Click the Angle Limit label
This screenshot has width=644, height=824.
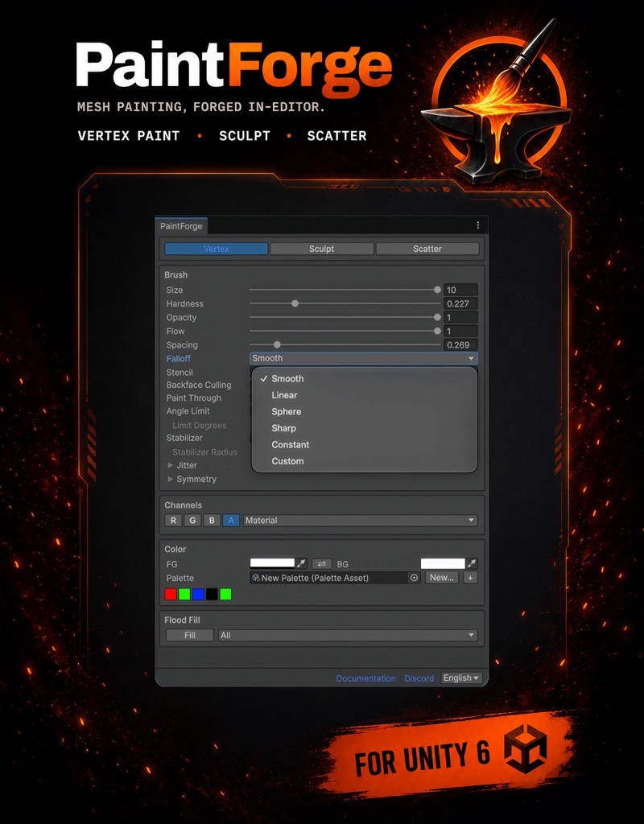(x=188, y=411)
